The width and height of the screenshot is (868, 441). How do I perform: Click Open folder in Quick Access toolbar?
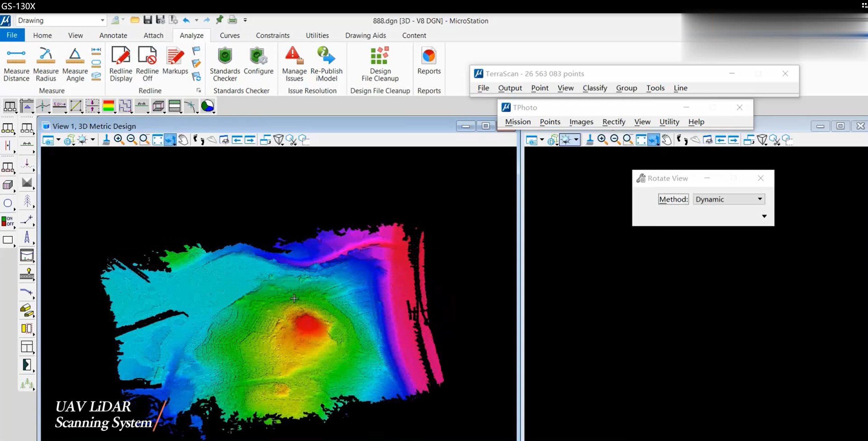[x=135, y=20]
